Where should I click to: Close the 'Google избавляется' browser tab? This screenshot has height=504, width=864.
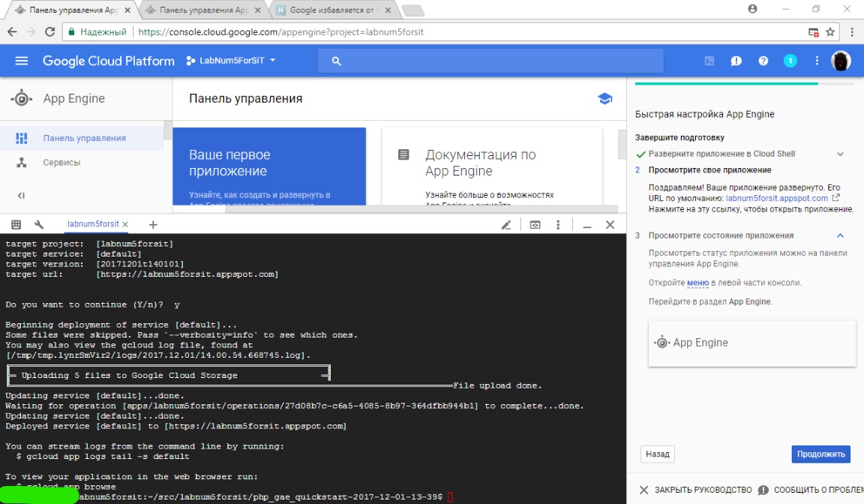(x=387, y=10)
